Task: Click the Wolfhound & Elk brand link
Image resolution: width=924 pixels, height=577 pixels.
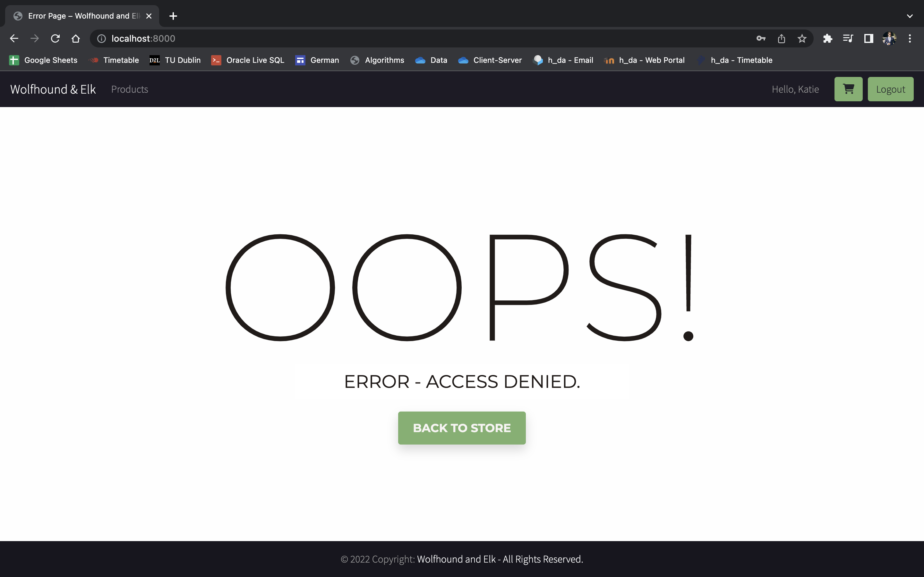Action: 53,89
